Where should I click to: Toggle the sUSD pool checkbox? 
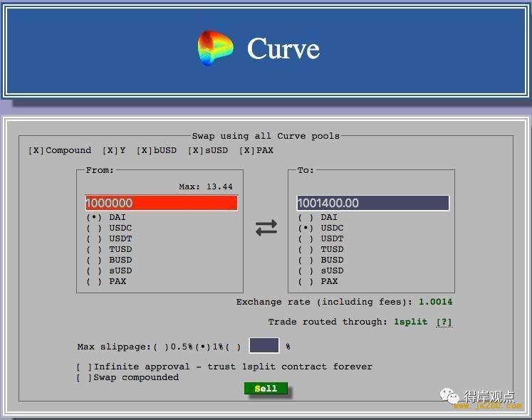[x=195, y=150]
